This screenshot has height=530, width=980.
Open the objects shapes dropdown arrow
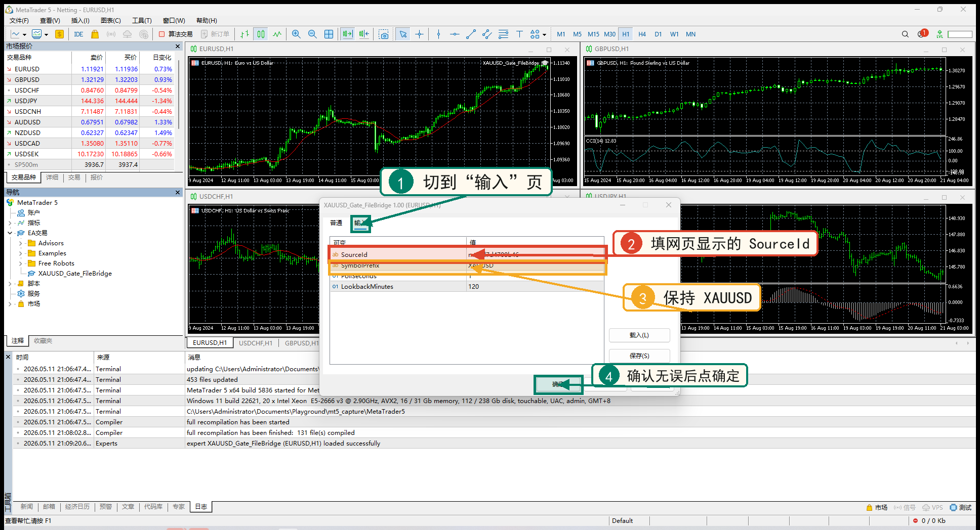point(544,34)
